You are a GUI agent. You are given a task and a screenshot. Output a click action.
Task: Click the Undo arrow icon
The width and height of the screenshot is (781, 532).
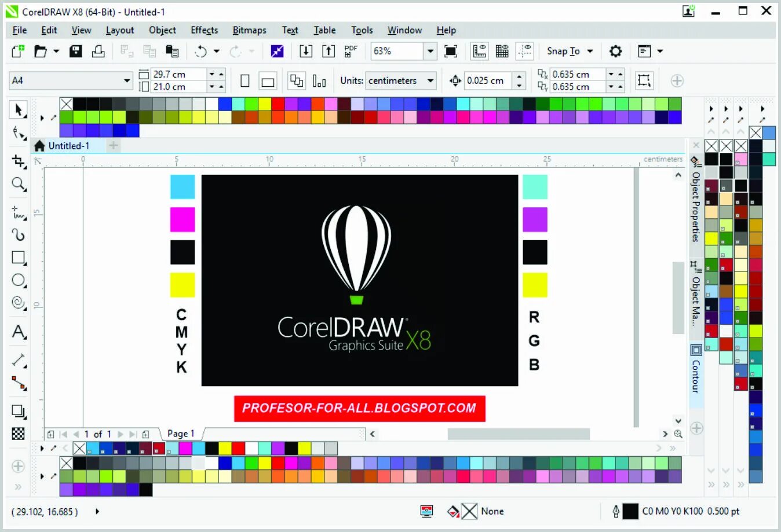point(201,52)
